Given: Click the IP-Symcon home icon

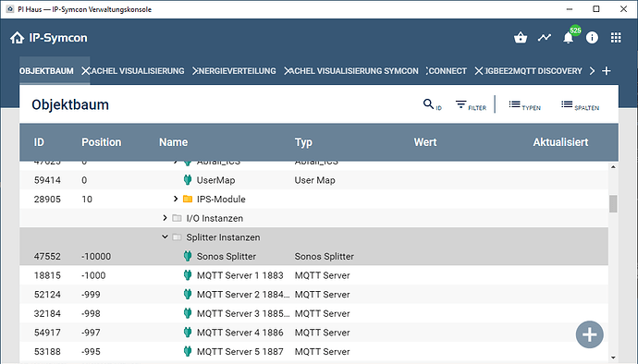Looking at the screenshot, I should point(17,38).
